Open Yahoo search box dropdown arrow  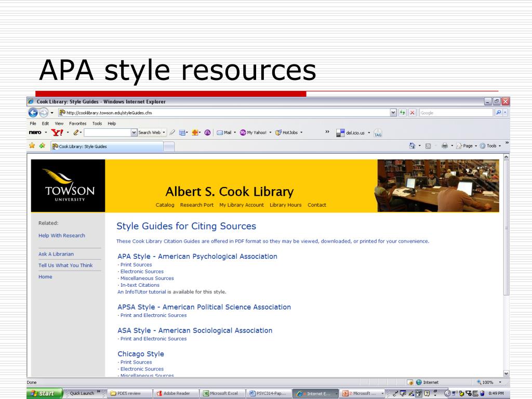pyautogui.click(x=134, y=132)
